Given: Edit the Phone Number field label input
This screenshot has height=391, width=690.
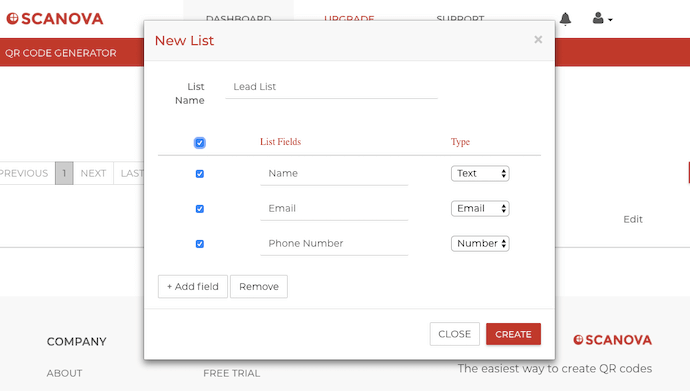Looking at the screenshot, I should (334, 244).
